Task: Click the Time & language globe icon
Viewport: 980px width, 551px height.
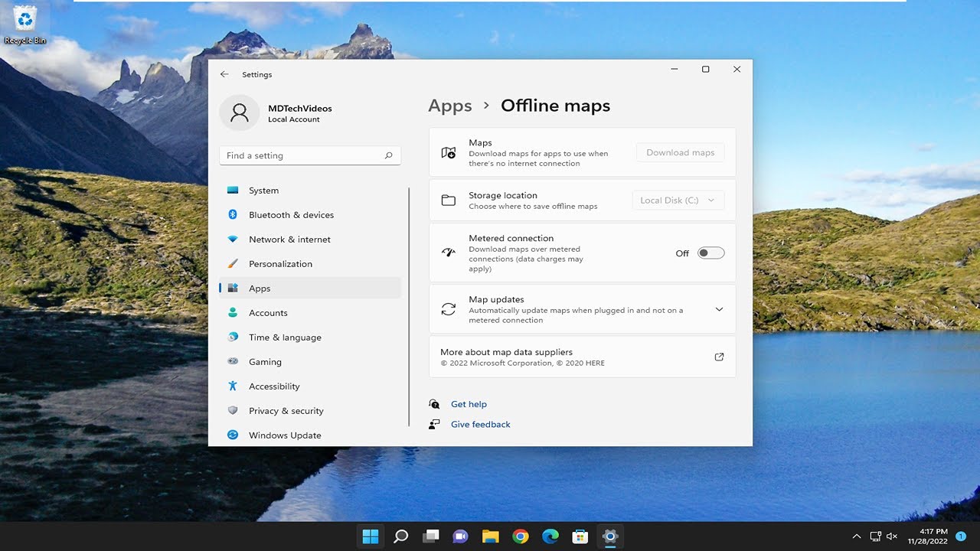Action: pyautogui.click(x=233, y=337)
